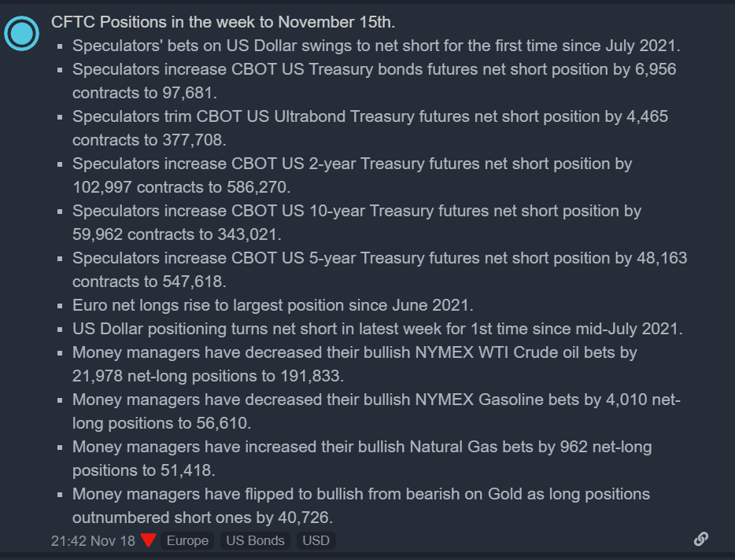The height and width of the screenshot is (560, 735).
Task: Click the 21:42 Nov 18 timestamp
Action: [x=93, y=540]
